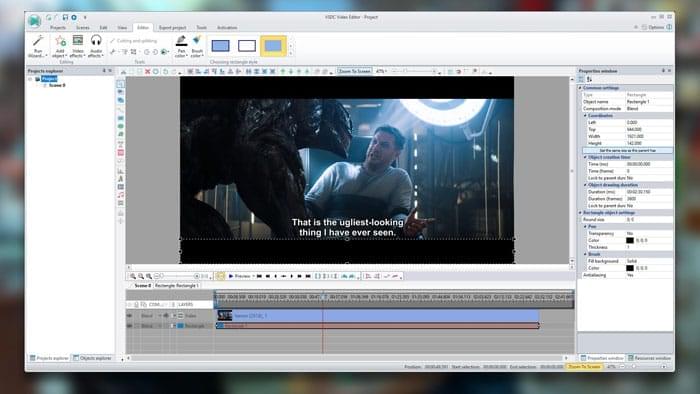The image size is (700, 394).
Task: Switch to the Scene 0 timeline tab
Action: click(x=143, y=286)
